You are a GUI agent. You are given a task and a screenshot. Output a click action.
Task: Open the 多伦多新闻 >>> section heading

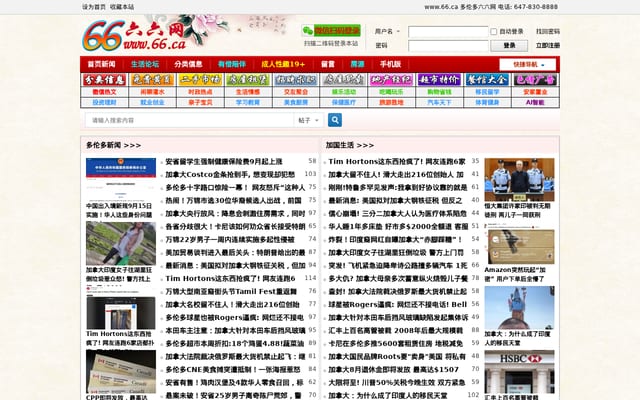pyautogui.click(x=113, y=145)
